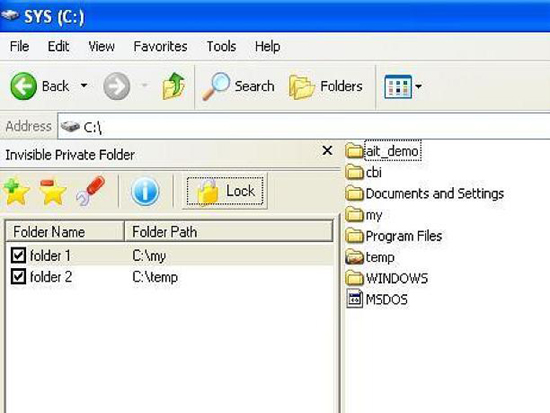Open the Back history dropdown arrow
The image size is (550, 413).
point(84,85)
